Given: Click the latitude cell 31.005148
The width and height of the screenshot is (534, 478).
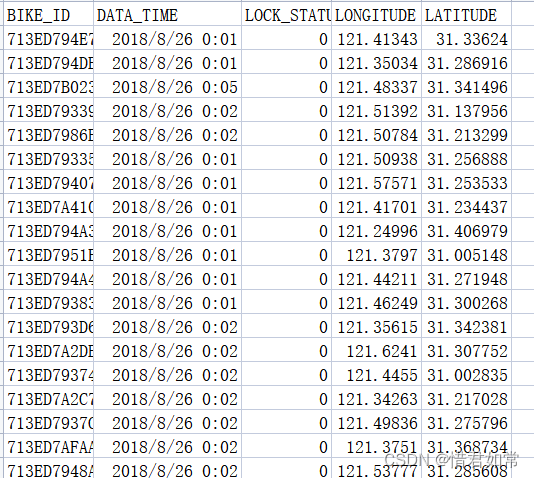Looking at the screenshot, I should (467, 254).
